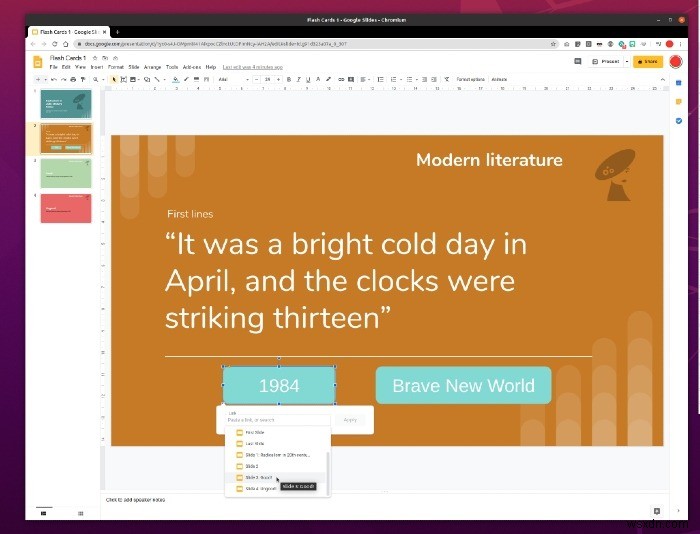Click the yellow Share button
The height and width of the screenshot is (534, 700).
point(648,62)
